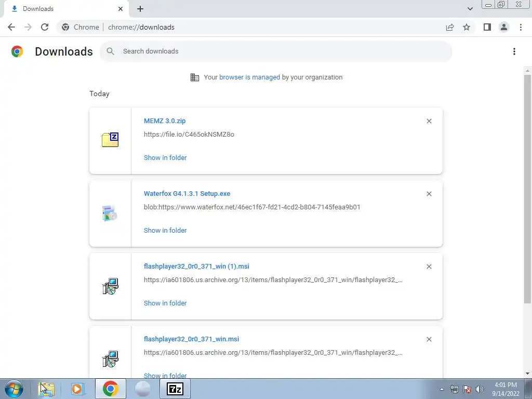This screenshot has height=399, width=532.
Task: Click the search magnifier icon
Action: coord(110,51)
